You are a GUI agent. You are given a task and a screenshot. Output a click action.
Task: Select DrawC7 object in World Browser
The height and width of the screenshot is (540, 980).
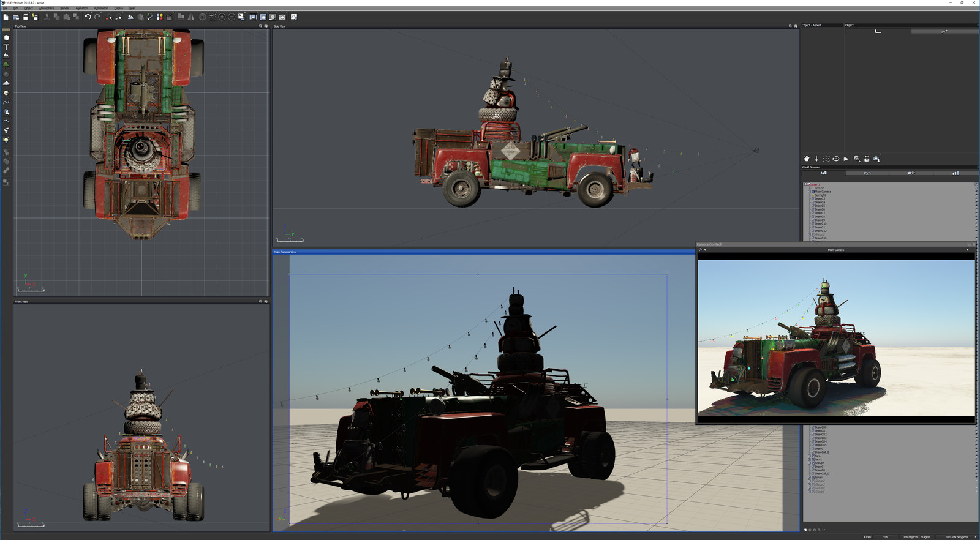[x=820, y=213]
